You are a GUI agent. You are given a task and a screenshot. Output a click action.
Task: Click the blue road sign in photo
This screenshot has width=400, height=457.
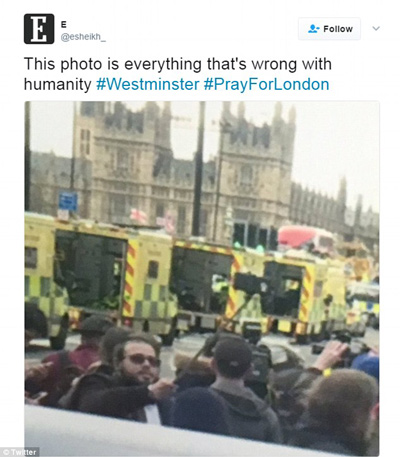click(x=68, y=201)
